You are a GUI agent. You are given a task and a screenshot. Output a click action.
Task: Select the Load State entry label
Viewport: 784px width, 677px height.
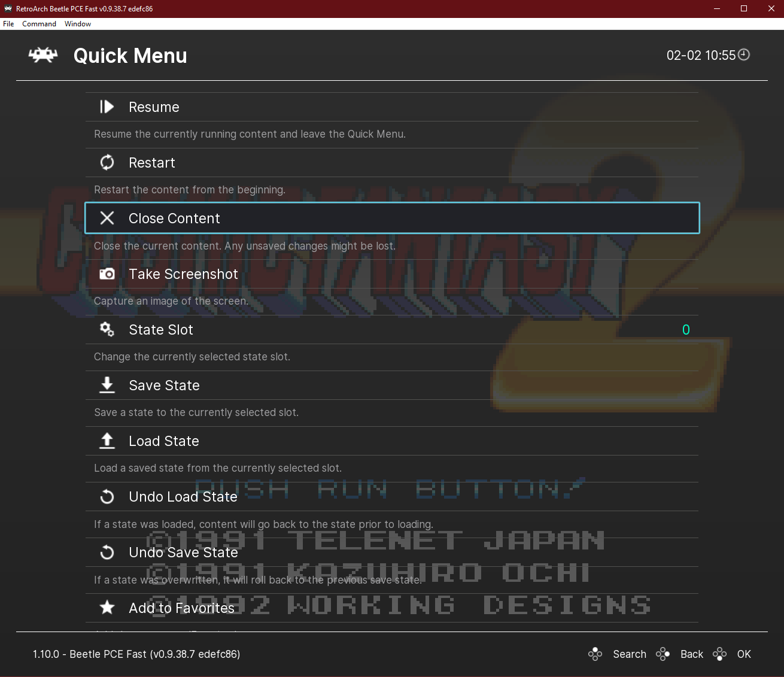pos(164,441)
